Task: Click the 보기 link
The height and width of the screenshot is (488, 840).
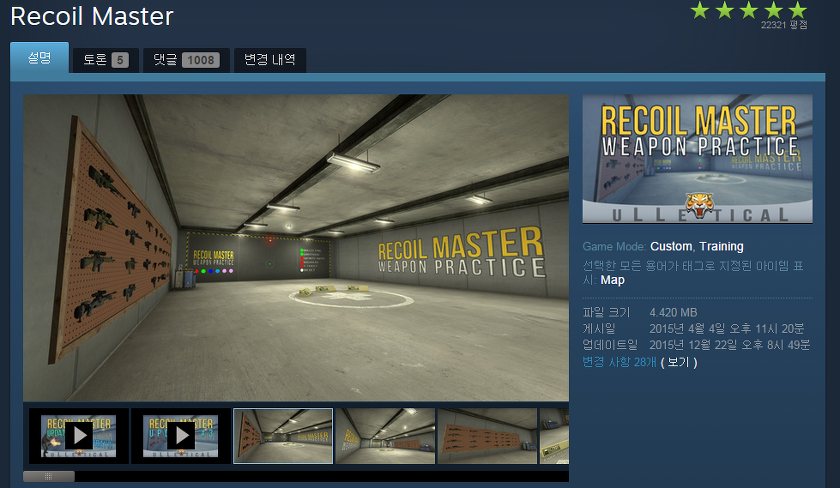Action: (x=678, y=361)
